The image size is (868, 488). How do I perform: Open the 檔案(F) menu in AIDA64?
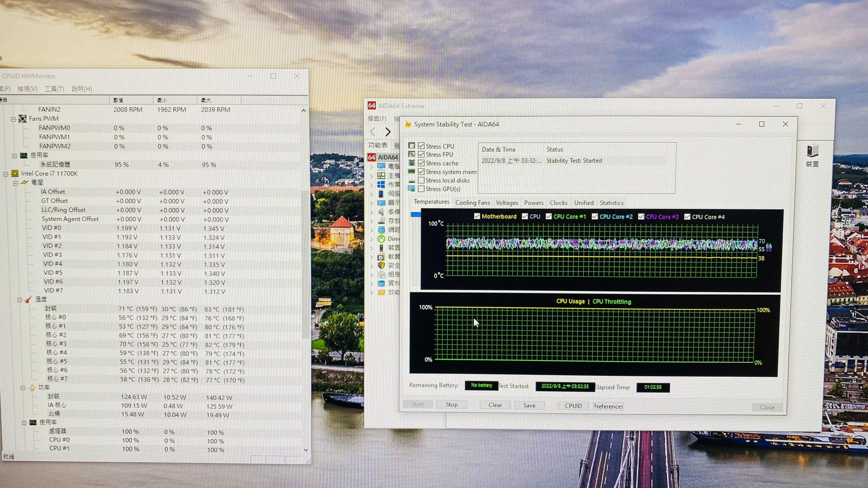(377, 119)
